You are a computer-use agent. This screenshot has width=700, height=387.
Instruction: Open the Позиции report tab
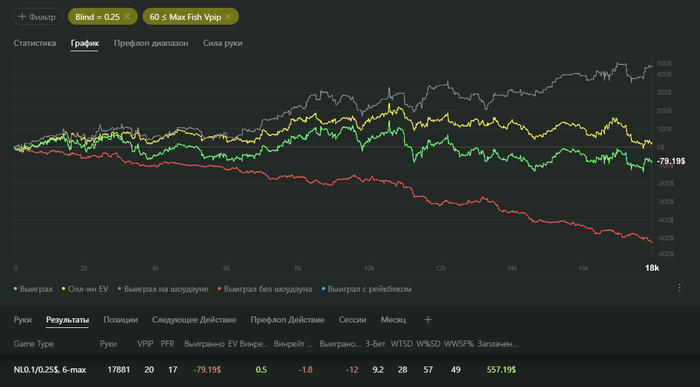[x=121, y=320]
